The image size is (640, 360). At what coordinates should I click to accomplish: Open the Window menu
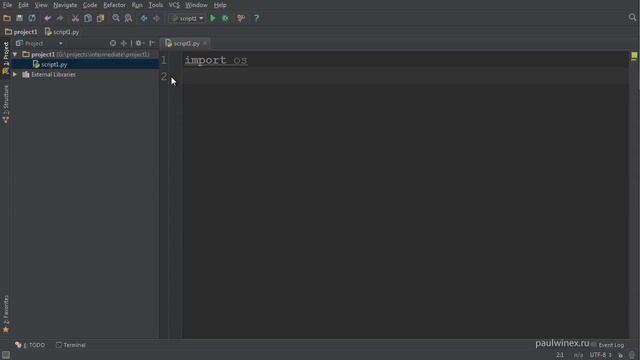[196, 5]
